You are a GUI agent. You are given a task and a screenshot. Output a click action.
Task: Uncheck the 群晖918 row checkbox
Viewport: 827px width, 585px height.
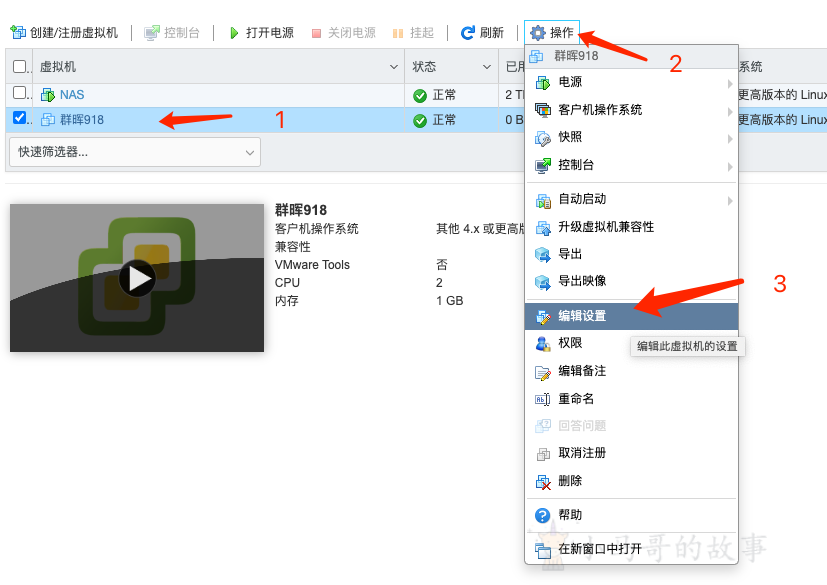click(20, 118)
